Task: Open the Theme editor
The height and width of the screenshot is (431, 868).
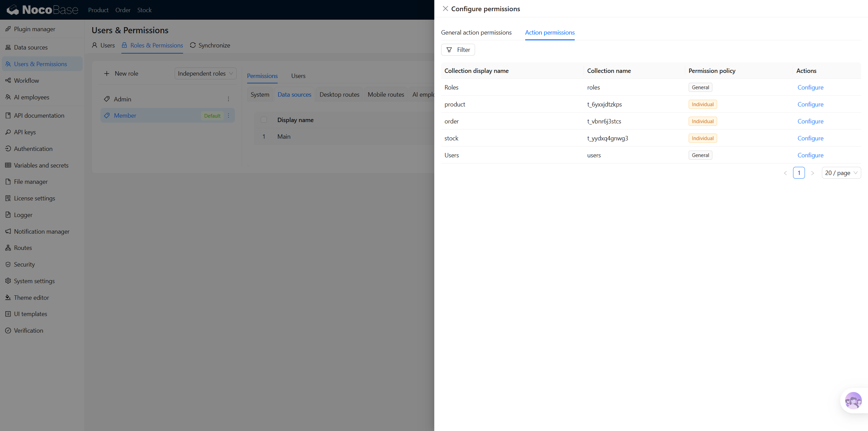Action: pos(32,297)
